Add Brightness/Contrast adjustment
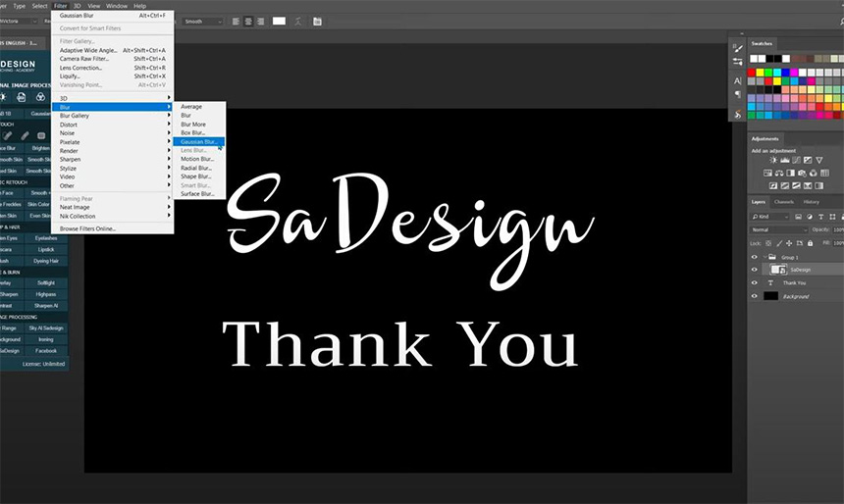The image size is (844, 504). pos(773,160)
